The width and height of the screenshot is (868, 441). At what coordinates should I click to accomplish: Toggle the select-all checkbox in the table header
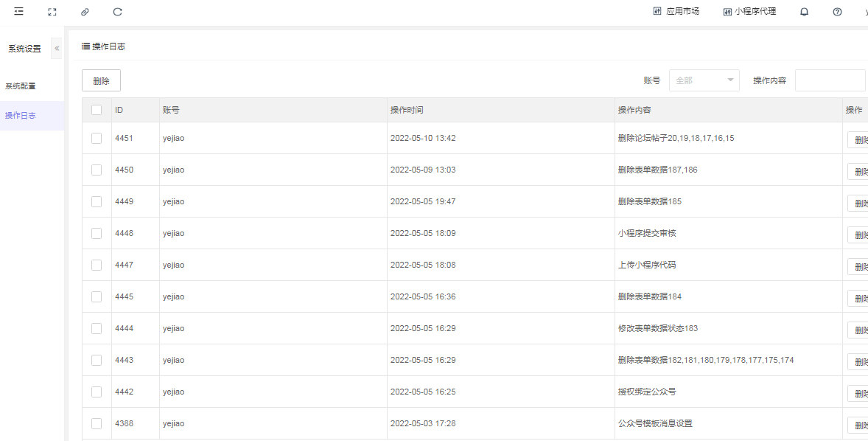pos(97,110)
